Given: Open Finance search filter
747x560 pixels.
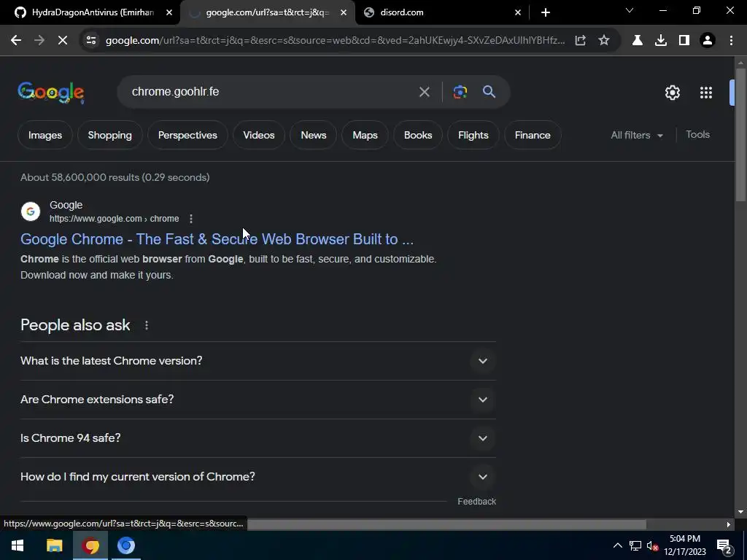Looking at the screenshot, I should [x=533, y=135].
